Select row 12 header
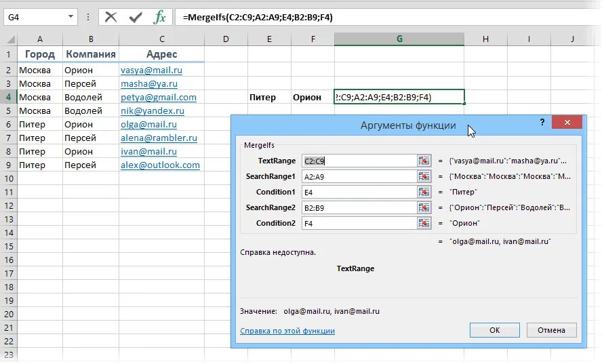Viewport: 604px width, 364px height. pos(9,205)
